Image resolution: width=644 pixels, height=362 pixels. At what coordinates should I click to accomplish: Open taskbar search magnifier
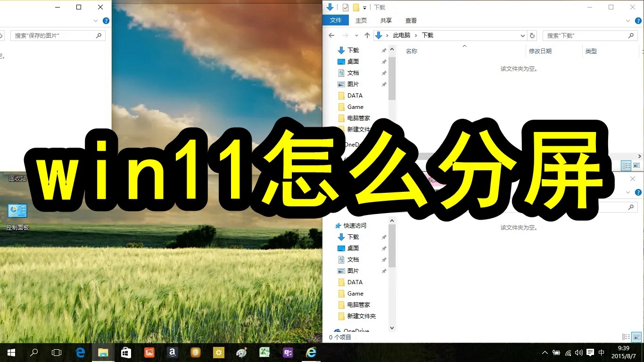pos(34,352)
